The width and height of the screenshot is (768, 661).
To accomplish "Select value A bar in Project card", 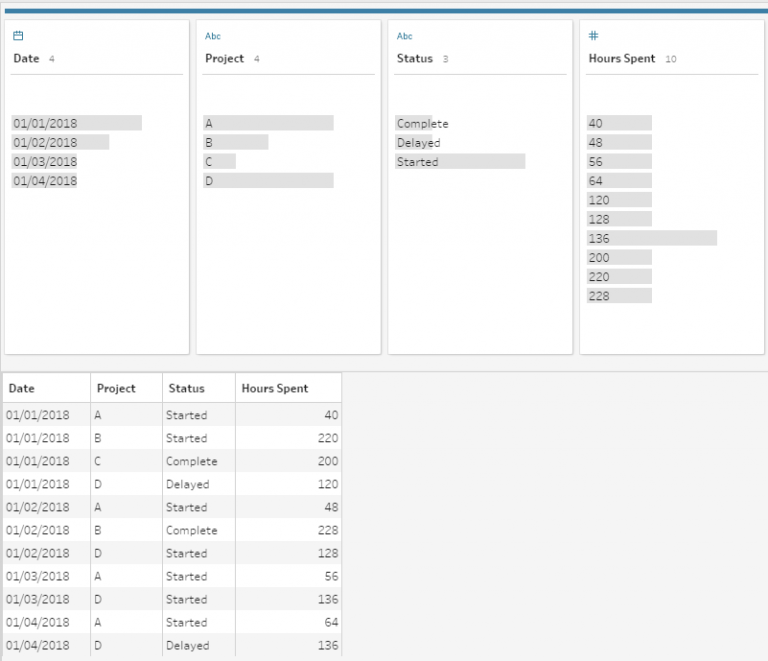I will click(x=268, y=123).
